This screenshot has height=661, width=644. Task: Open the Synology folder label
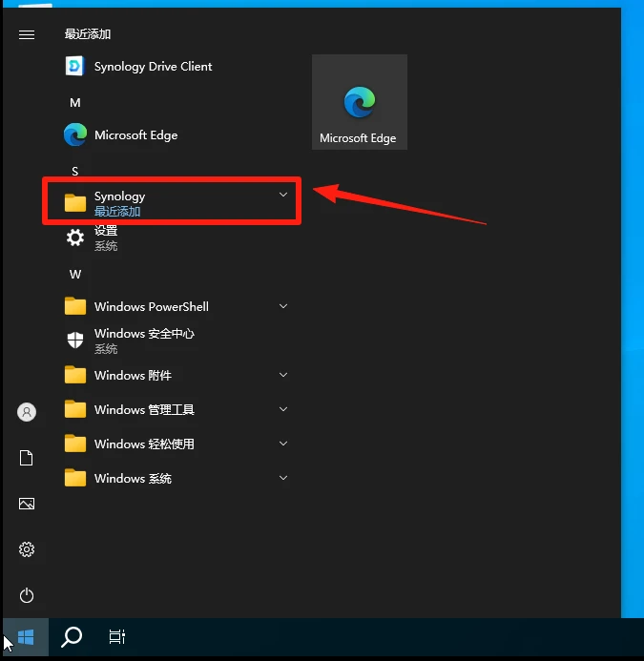coord(120,196)
